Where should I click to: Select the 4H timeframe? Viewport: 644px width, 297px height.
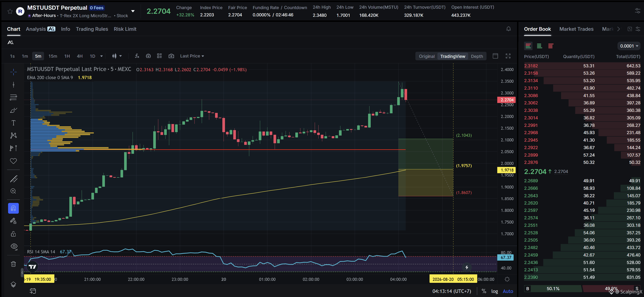coord(79,56)
